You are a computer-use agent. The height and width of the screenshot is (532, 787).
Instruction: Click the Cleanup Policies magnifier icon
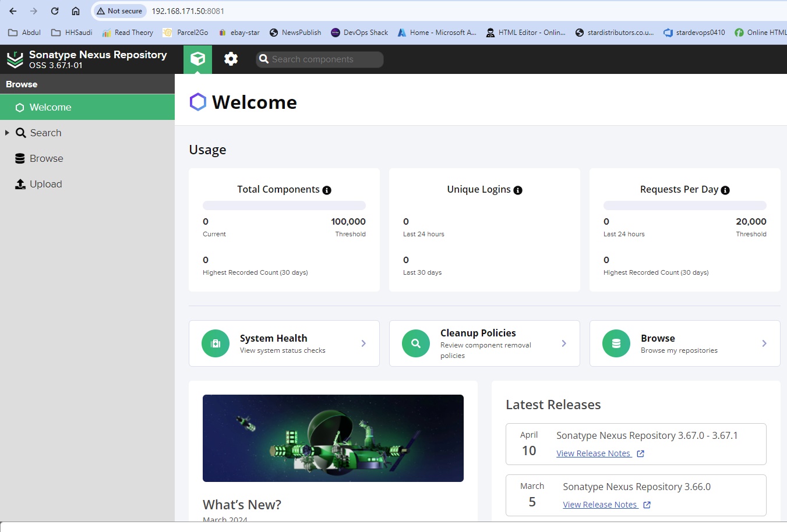point(416,343)
